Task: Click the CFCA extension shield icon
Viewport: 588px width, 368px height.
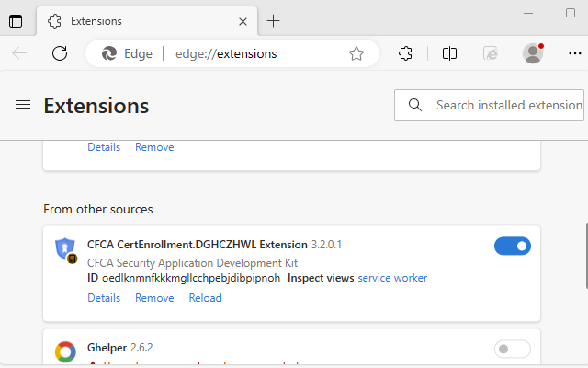Action: 65,249
